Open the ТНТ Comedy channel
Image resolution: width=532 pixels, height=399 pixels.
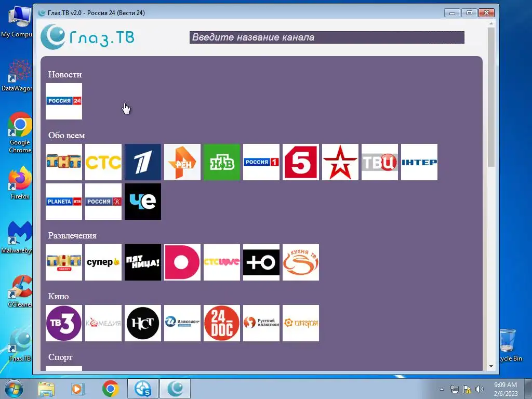click(64, 262)
